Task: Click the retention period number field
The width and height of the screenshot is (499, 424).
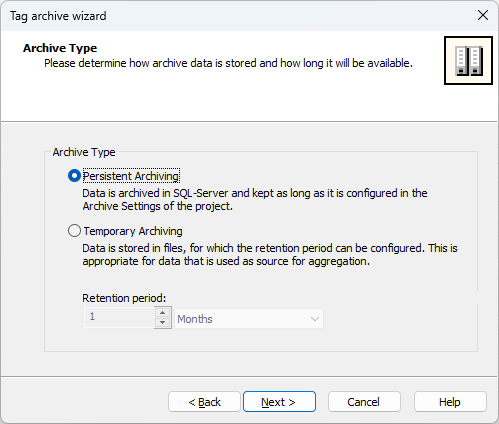Action: (x=119, y=318)
